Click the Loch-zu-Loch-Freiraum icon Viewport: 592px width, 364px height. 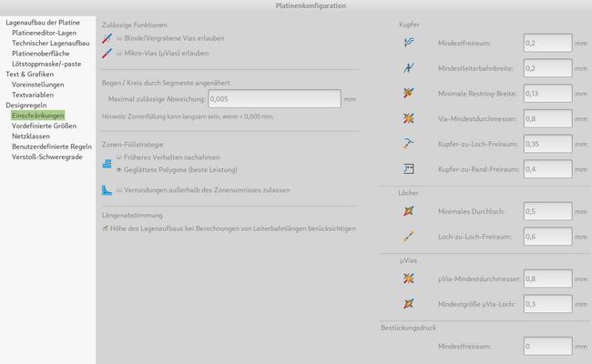point(409,237)
